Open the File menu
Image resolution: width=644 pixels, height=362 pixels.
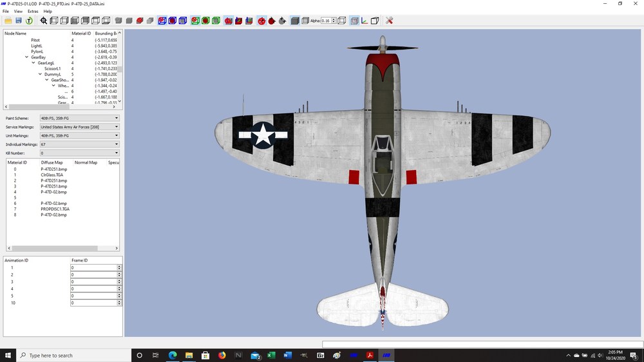click(x=6, y=12)
